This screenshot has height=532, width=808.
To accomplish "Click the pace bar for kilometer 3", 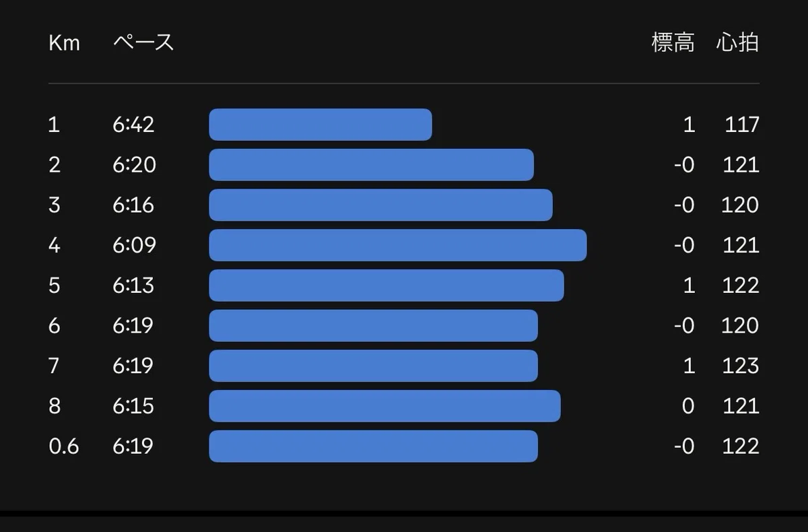I will coord(380,205).
